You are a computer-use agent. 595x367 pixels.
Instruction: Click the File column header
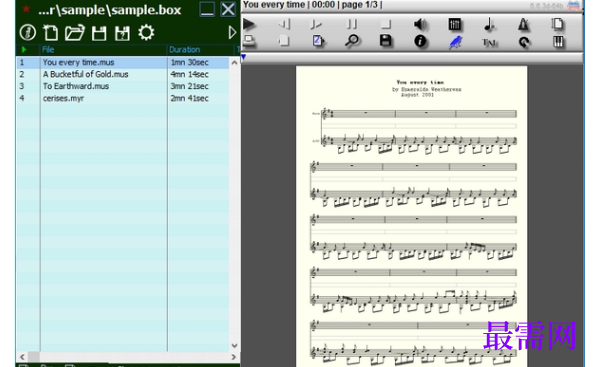103,49
